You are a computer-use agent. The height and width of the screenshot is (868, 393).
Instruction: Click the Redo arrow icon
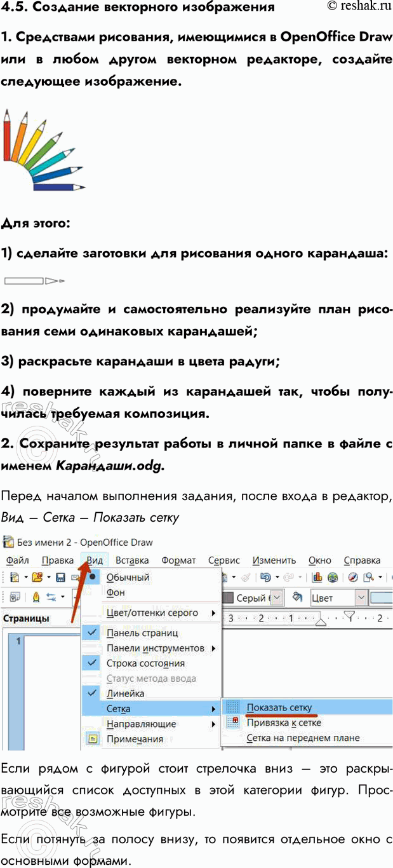(x=290, y=578)
